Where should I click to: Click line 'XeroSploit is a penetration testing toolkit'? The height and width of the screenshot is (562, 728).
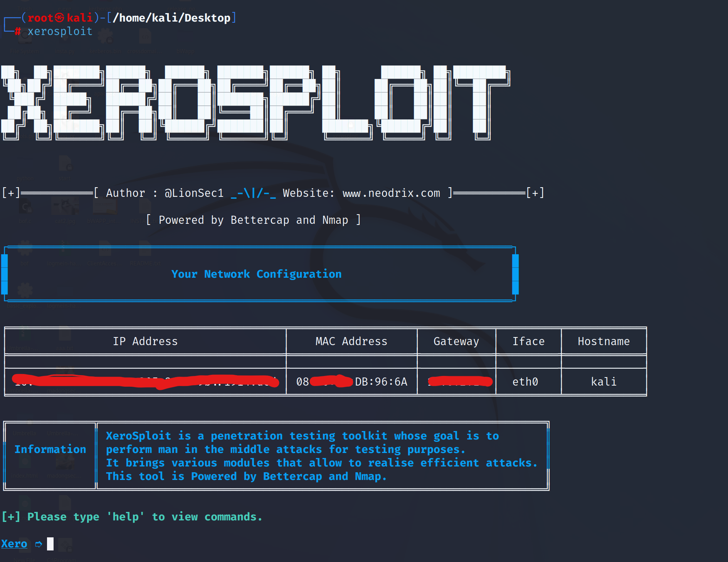(x=303, y=436)
